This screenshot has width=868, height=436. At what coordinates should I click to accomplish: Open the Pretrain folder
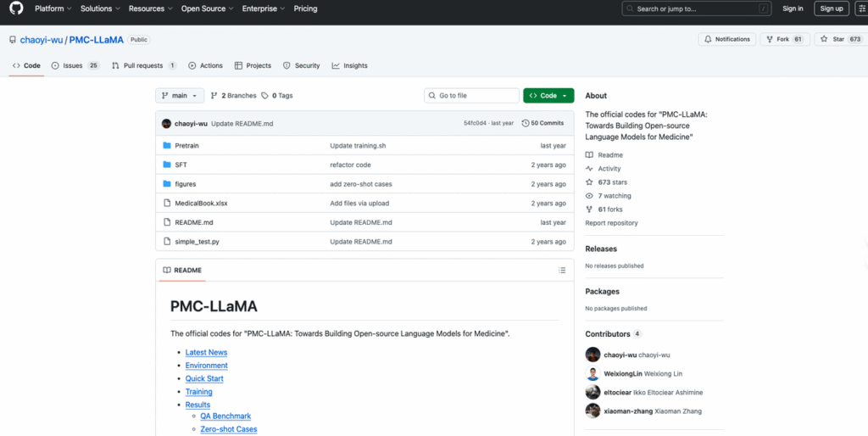186,146
